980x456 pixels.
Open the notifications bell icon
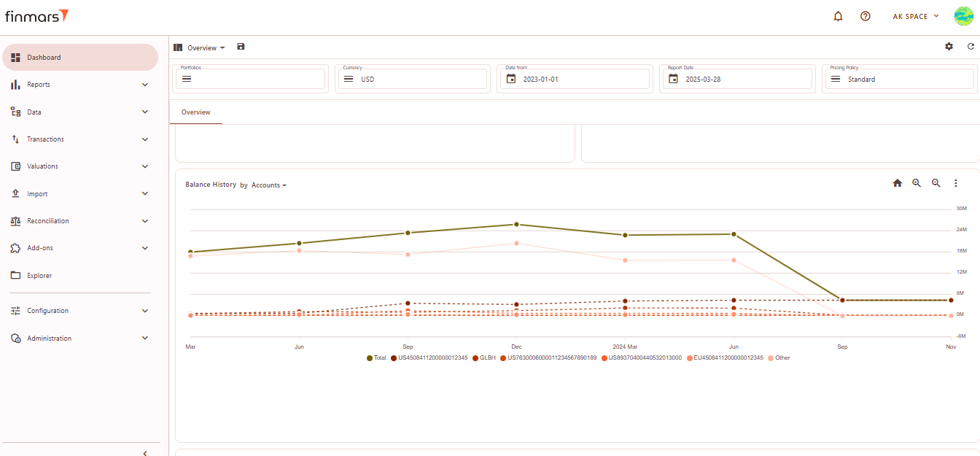838,16
